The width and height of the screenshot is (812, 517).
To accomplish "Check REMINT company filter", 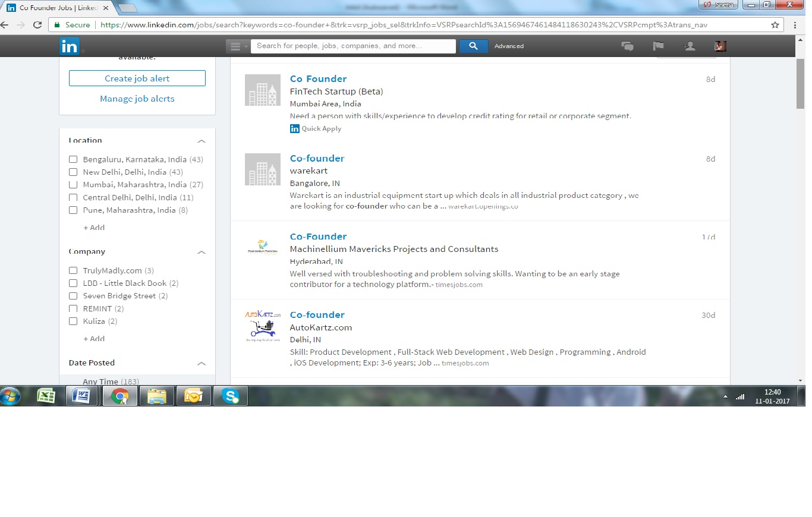I will [73, 308].
